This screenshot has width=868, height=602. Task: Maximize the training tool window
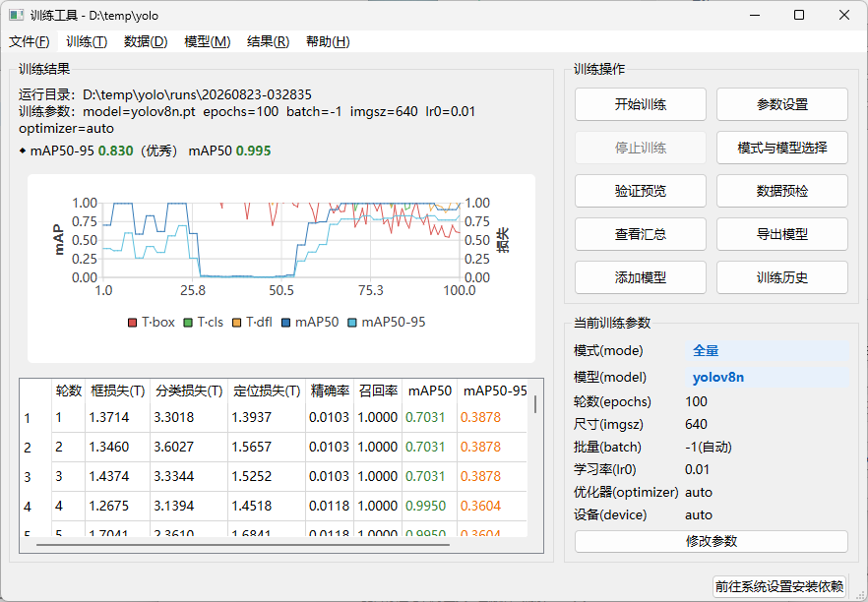tap(799, 15)
